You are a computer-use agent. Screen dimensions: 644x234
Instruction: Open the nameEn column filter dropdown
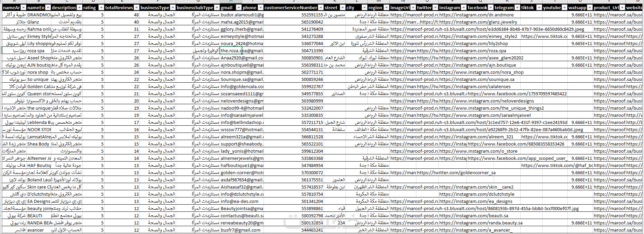(48, 8)
